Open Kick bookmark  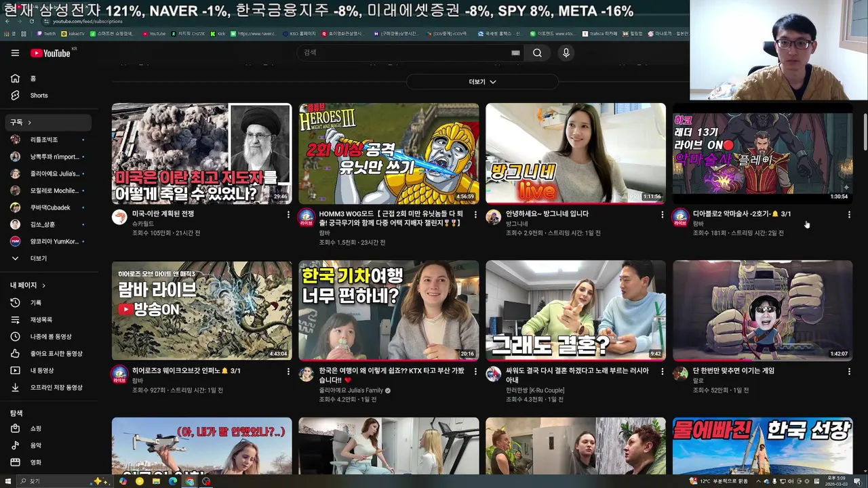coord(218,33)
